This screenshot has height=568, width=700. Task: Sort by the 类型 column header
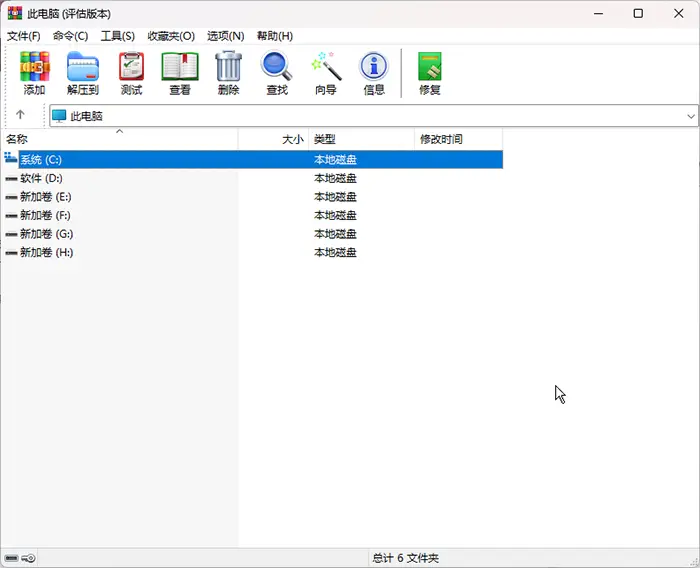tap(362, 139)
